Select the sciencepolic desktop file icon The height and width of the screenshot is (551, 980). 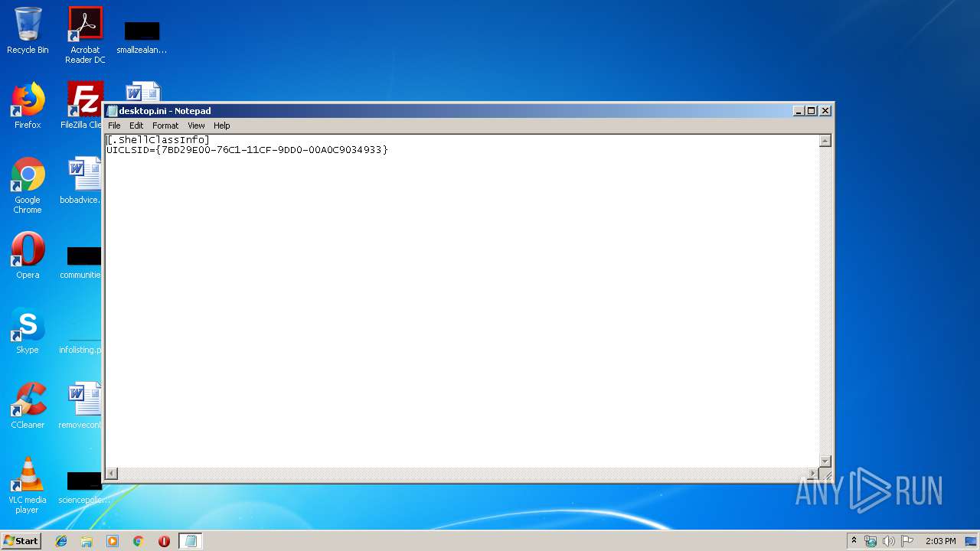pos(83,488)
